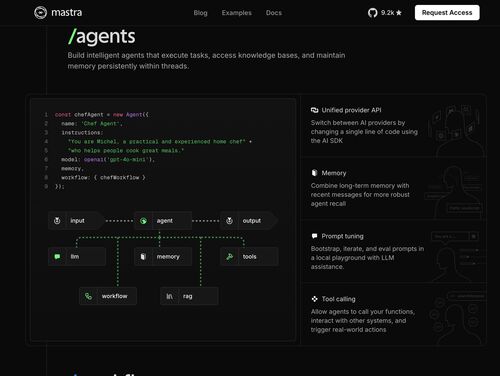The width and height of the screenshot is (500, 376).
Task: Click code line 'const chefAgent = new Agent({'
Action: [x=102, y=115]
